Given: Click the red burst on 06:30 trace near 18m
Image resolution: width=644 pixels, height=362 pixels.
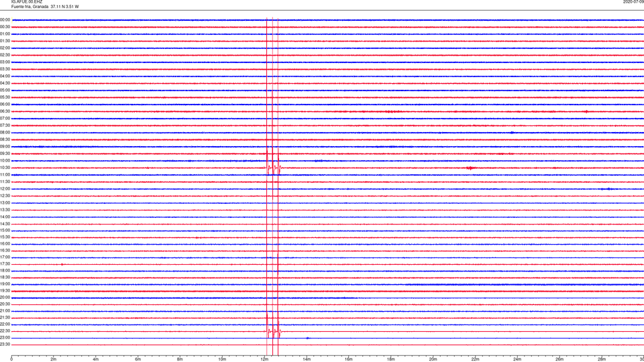Looking at the screenshot, I should [x=394, y=112].
